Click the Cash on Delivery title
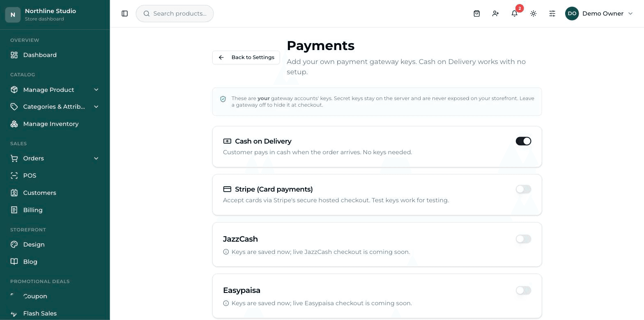 coord(263,141)
